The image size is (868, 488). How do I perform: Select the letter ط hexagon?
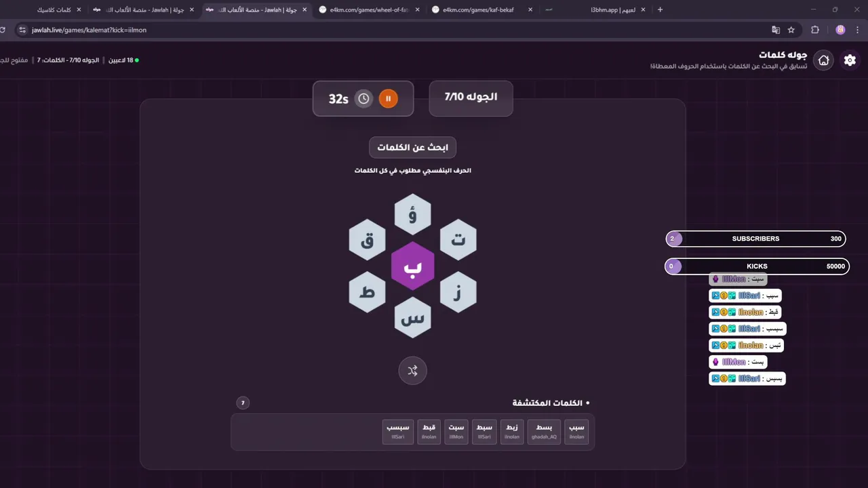tap(367, 292)
